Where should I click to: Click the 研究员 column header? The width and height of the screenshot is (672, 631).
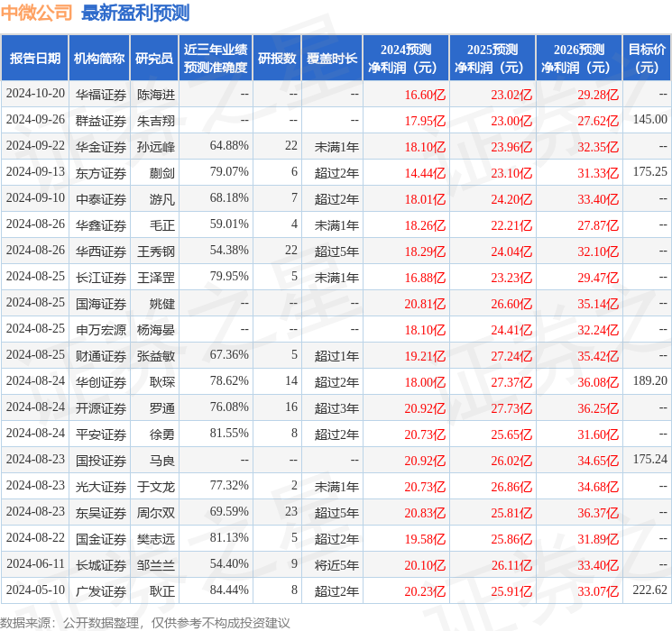(x=154, y=59)
